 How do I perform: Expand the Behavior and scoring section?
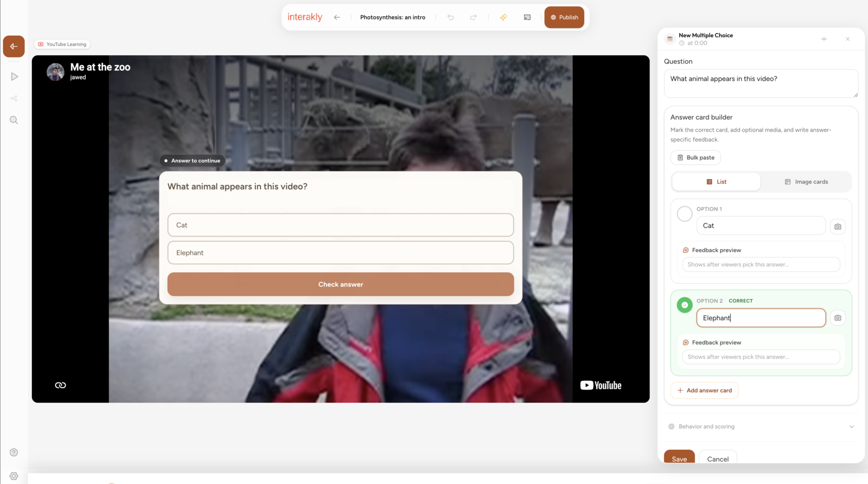click(761, 426)
